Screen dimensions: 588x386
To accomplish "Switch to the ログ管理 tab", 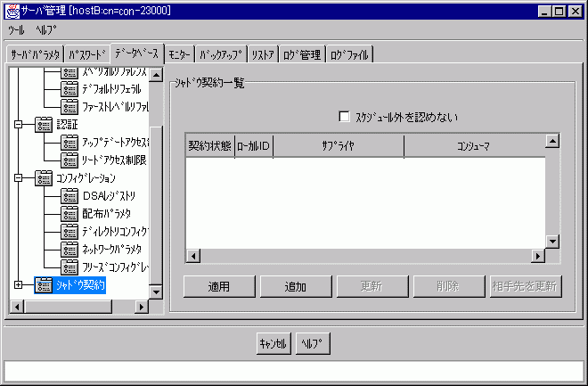I will coord(302,54).
